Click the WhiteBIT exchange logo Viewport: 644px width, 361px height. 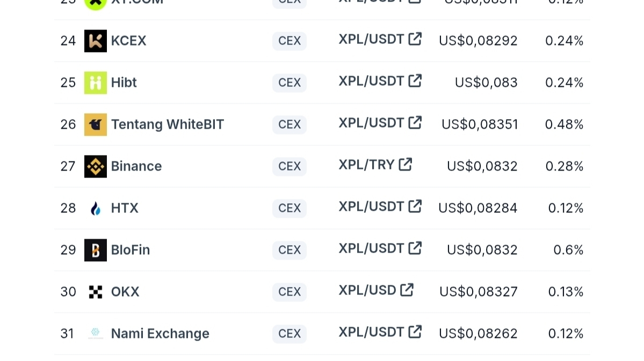[x=96, y=124]
